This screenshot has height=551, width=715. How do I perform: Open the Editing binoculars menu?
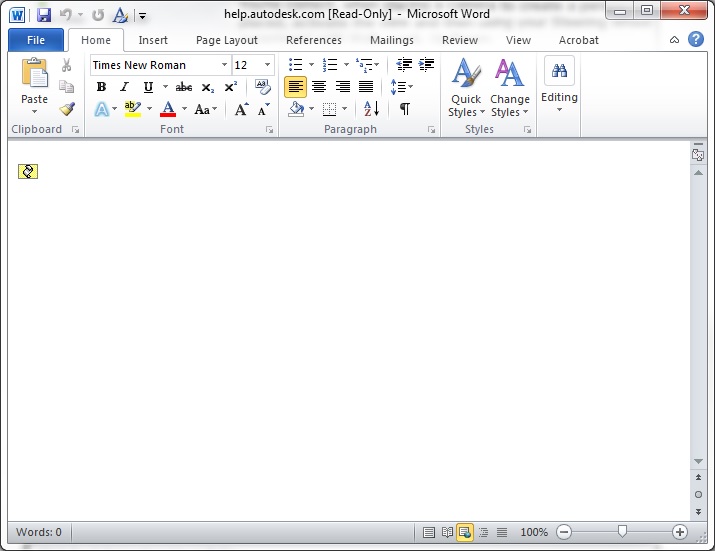(x=560, y=84)
